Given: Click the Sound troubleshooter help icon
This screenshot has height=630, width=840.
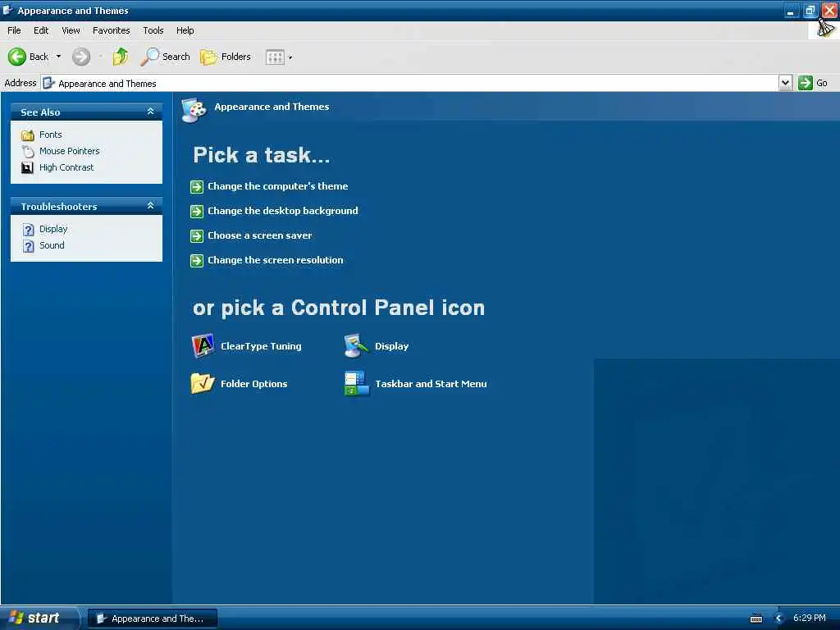Looking at the screenshot, I should 29,246.
